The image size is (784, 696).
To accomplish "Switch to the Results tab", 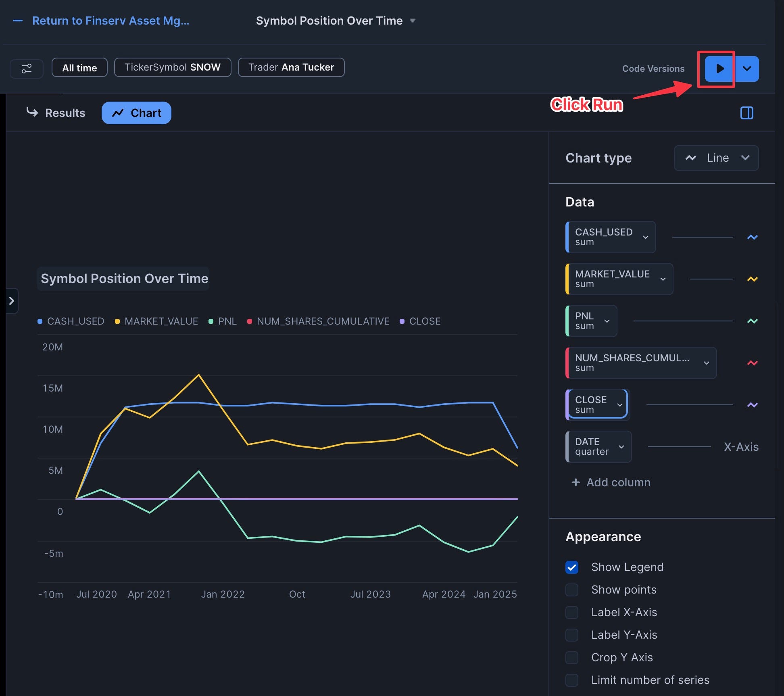I will [56, 113].
